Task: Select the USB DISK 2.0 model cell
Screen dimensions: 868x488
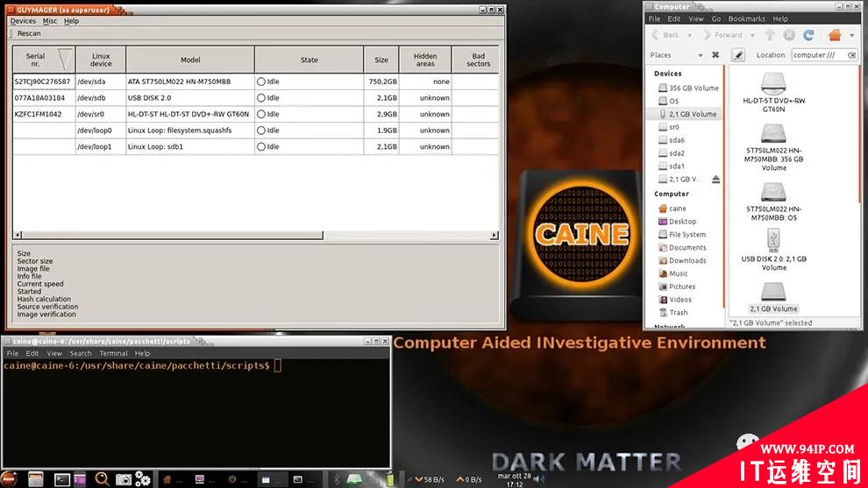Action: click(190, 98)
